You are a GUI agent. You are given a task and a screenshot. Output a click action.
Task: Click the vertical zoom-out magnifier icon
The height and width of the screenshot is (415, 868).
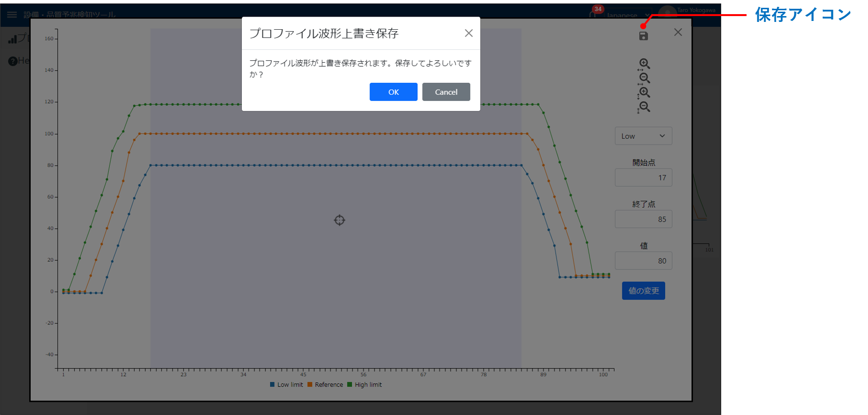point(644,107)
